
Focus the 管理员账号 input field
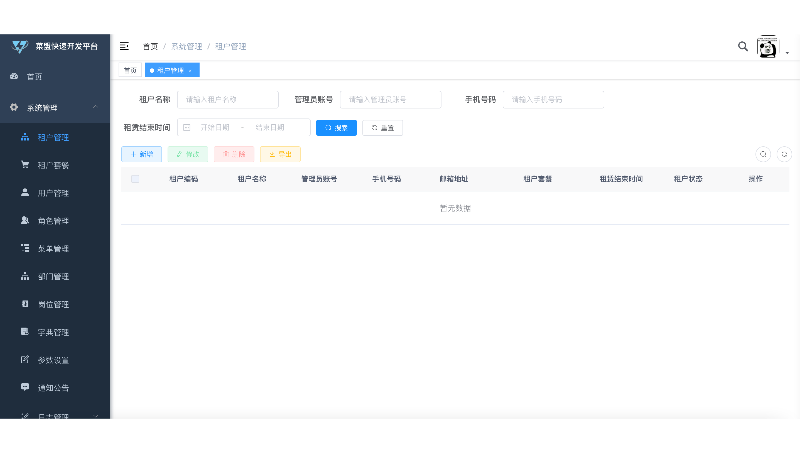click(391, 99)
